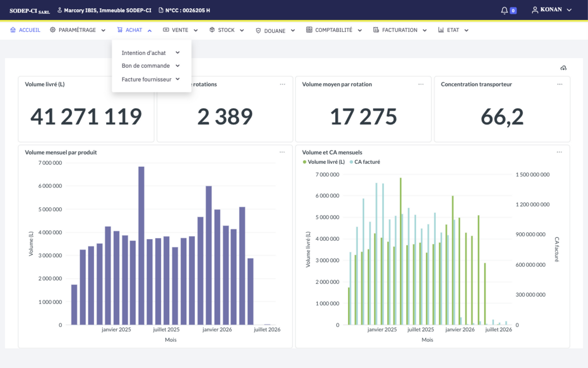
Task: Toggle the Volume livré (L) legend series
Action: click(324, 162)
